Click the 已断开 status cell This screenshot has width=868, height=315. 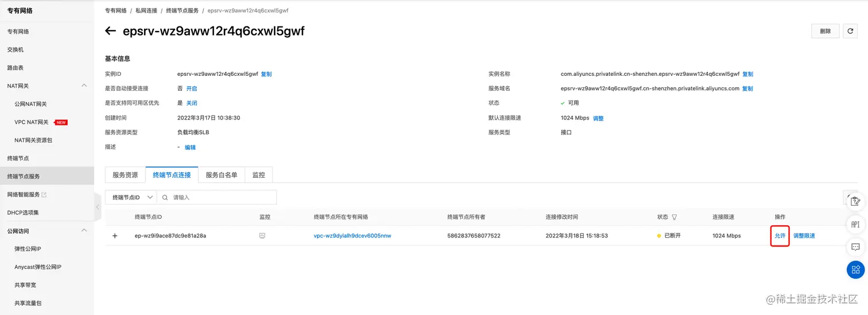(x=669, y=236)
